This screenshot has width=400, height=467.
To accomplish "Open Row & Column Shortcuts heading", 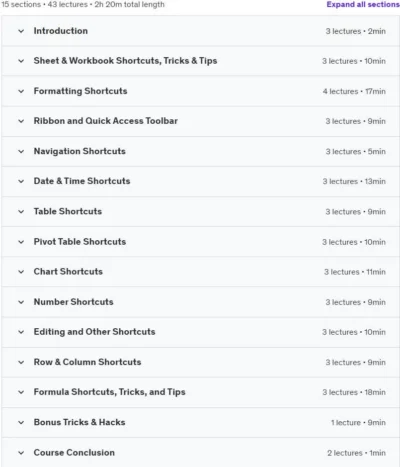I will tap(87, 362).
